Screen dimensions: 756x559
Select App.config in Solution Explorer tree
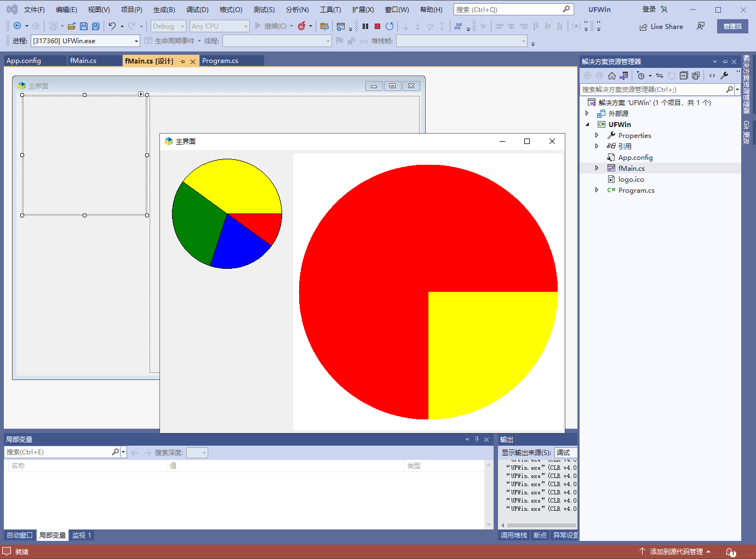point(635,157)
